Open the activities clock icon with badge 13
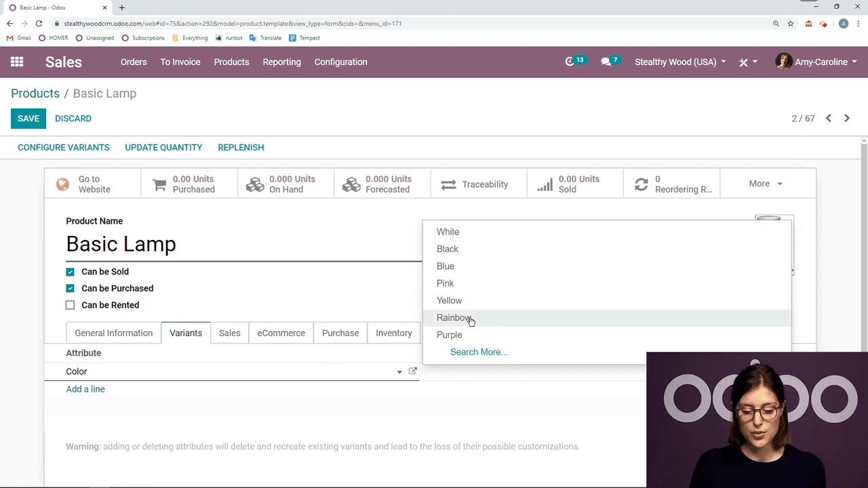Image resolution: width=868 pixels, height=488 pixels. (570, 62)
